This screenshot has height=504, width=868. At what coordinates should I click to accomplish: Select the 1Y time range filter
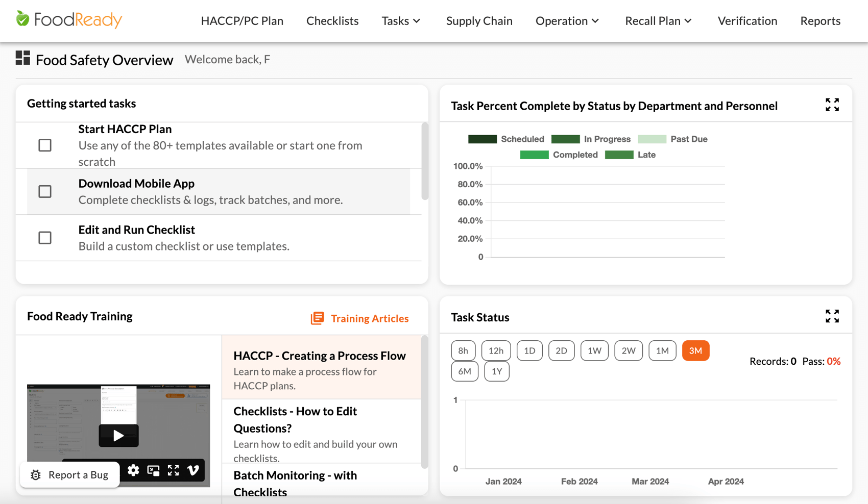pyautogui.click(x=496, y=371)
